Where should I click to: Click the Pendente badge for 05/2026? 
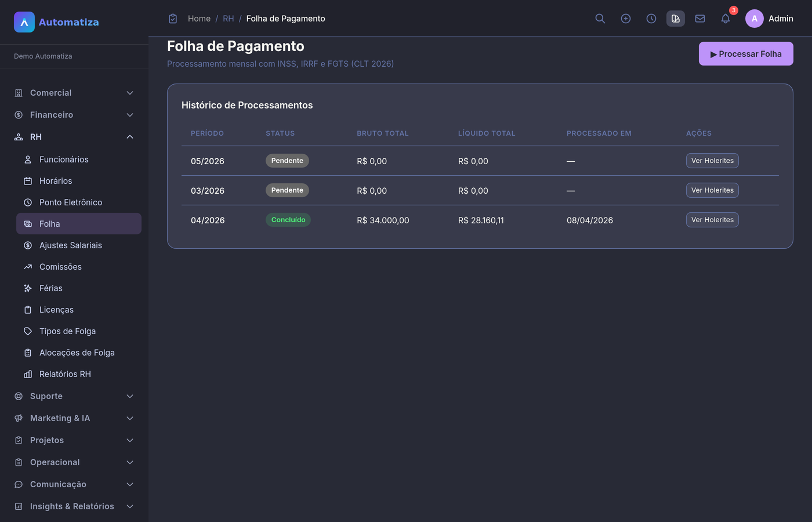click(287, 161)
